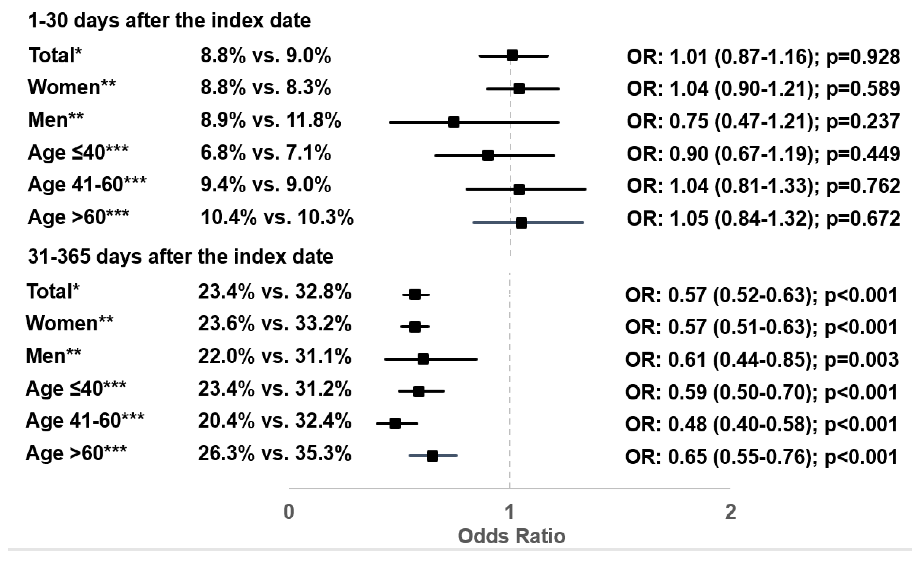This screenshot has width=924, height=562.
Task: Click the Age ≤40 marker in 1-30 days section
Action: coord(488,155)
